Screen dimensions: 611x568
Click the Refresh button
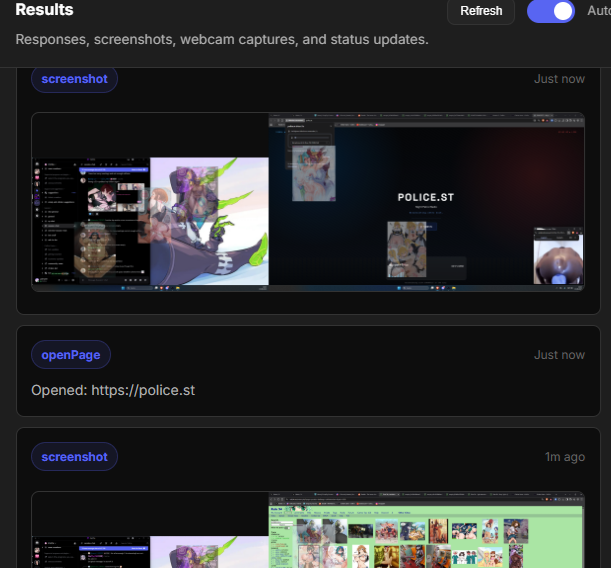click(481, 11)
